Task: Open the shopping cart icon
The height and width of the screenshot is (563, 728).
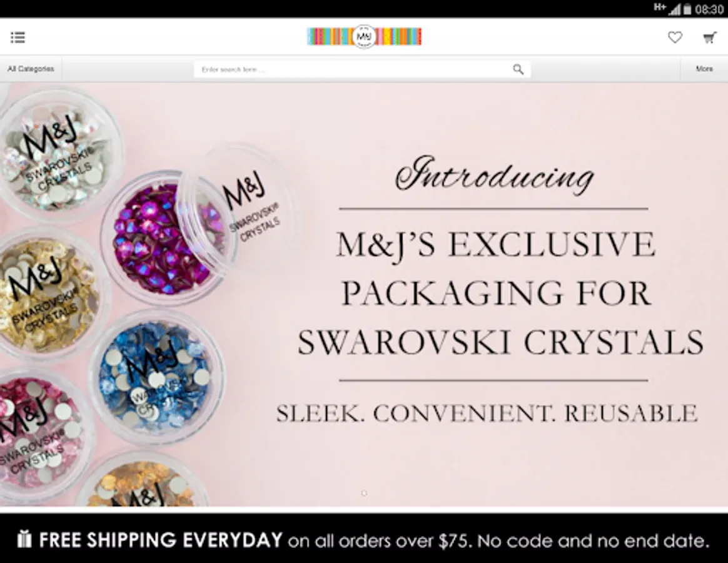Action: pyautogui.click(x=709, y=38)
